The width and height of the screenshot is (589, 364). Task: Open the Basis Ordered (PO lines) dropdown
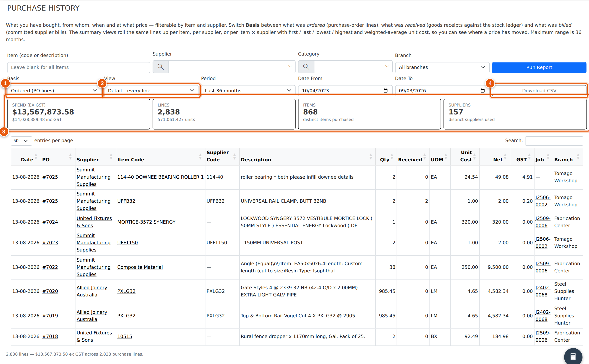54,90
